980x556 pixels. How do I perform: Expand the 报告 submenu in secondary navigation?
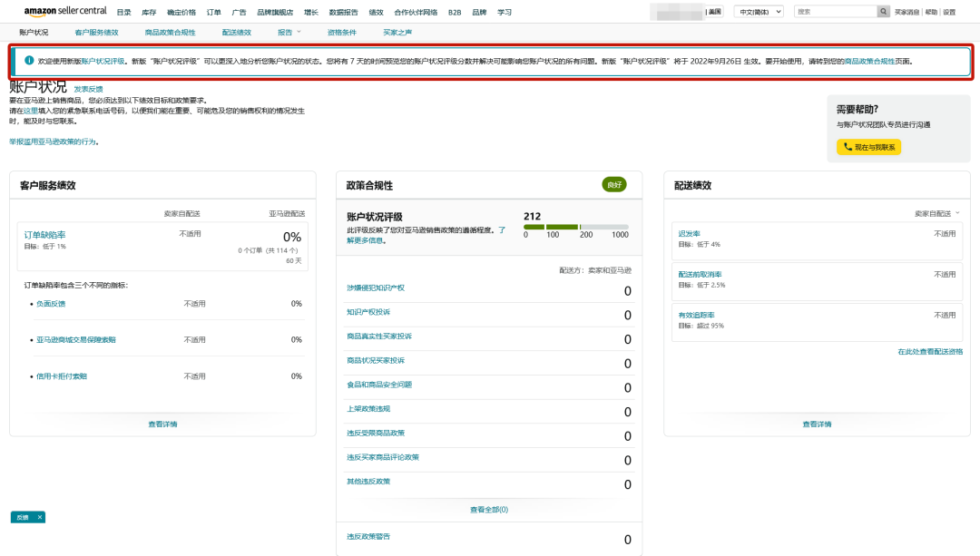289,33
